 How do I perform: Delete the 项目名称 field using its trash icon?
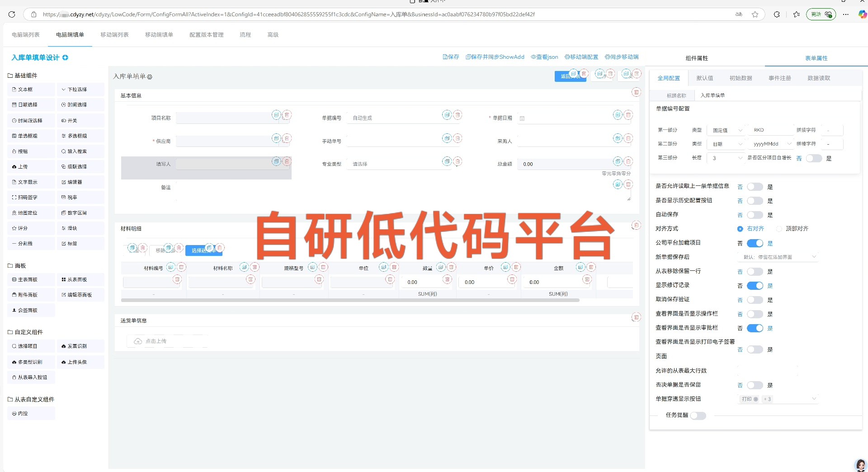coord(287,115)
